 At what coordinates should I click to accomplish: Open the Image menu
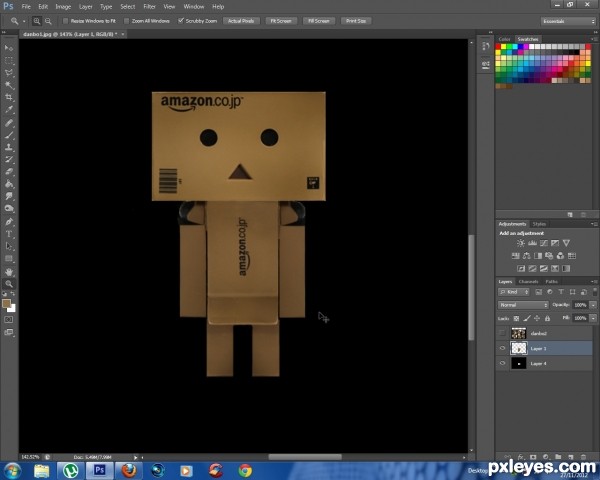click(x=63, y=7)
